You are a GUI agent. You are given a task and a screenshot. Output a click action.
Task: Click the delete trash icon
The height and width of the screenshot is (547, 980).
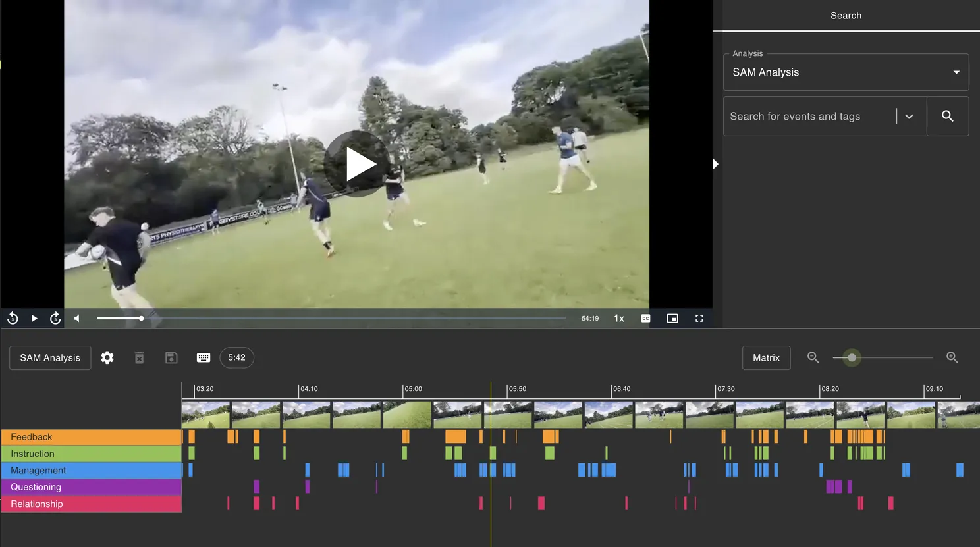click(x=140, y=358)
